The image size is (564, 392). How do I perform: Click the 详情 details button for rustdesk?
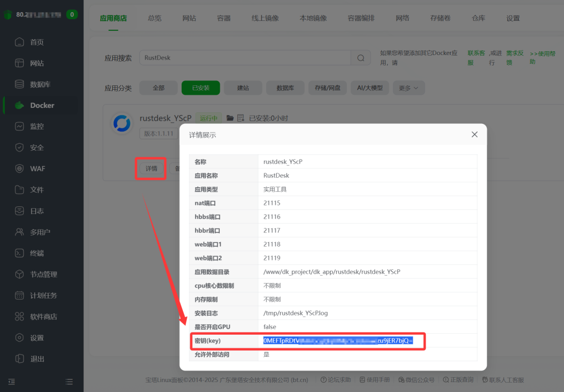click(x=150, y=168)
